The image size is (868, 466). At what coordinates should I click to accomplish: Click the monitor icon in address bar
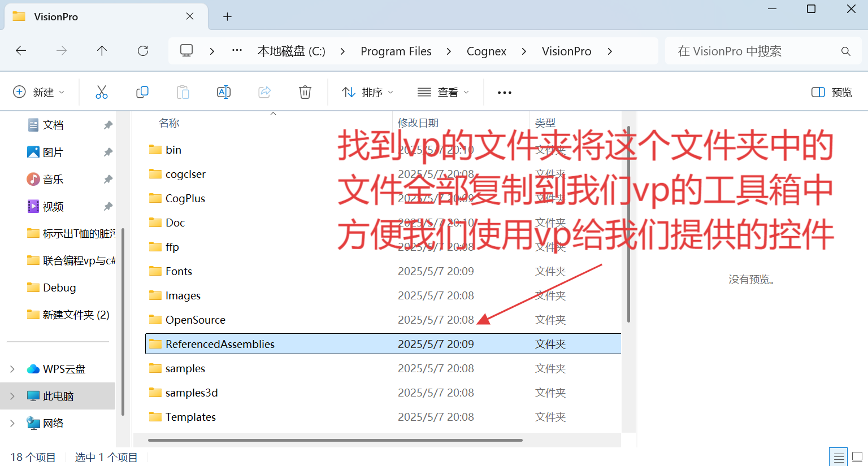tap(186, 51)
